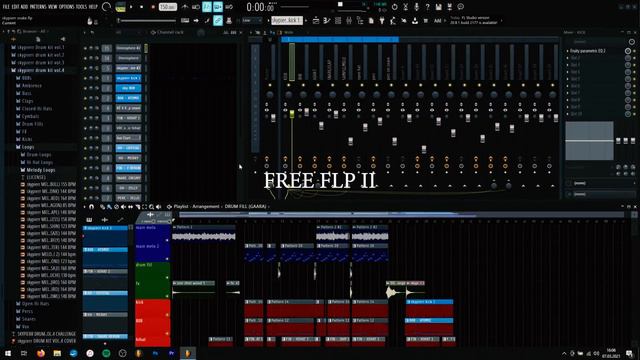
Task: Expand the 'Kicks' folder in browser
Action: (24, 139)
